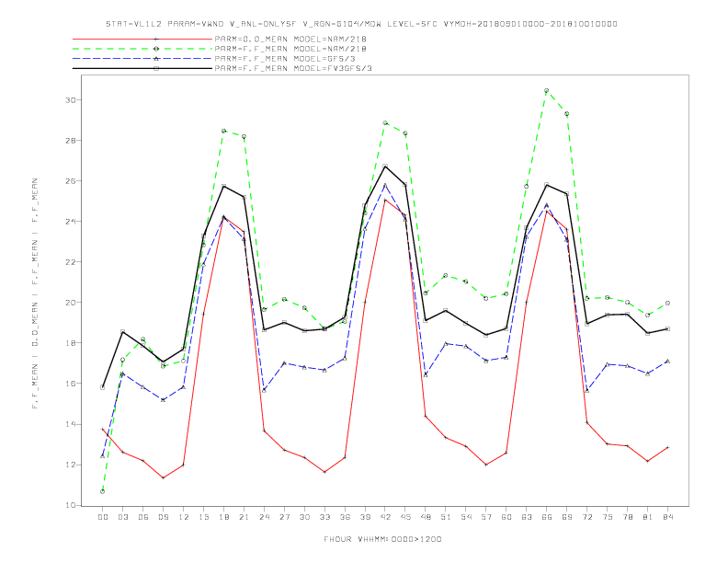Click y-axis tick value 26

[72, 180]
